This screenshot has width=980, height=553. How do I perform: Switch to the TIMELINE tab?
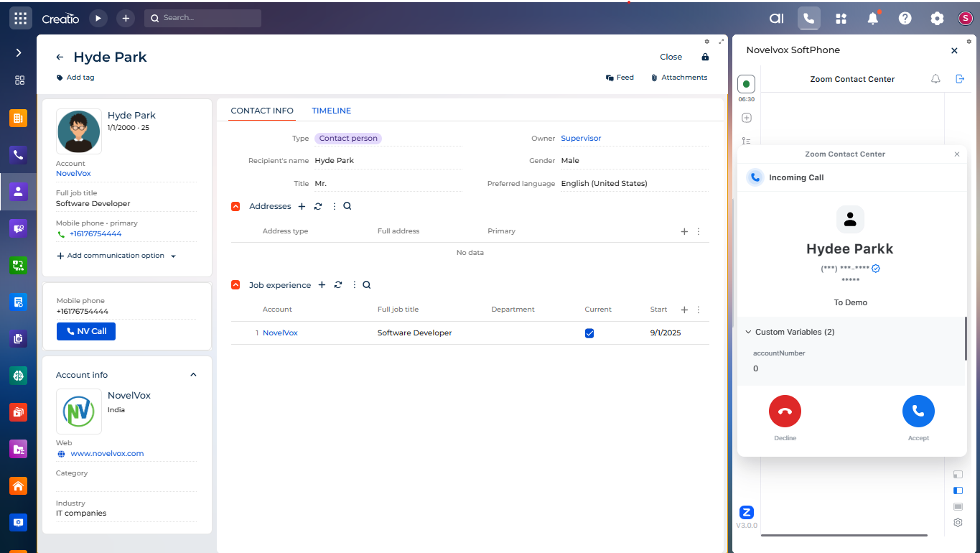pos(331,111)
